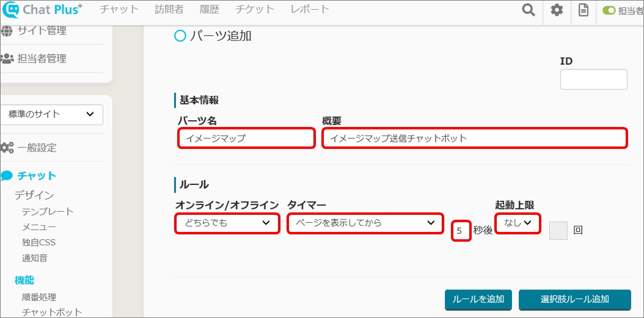
Task: Open テンプレート sidebar item
Action: pos(48,212)
